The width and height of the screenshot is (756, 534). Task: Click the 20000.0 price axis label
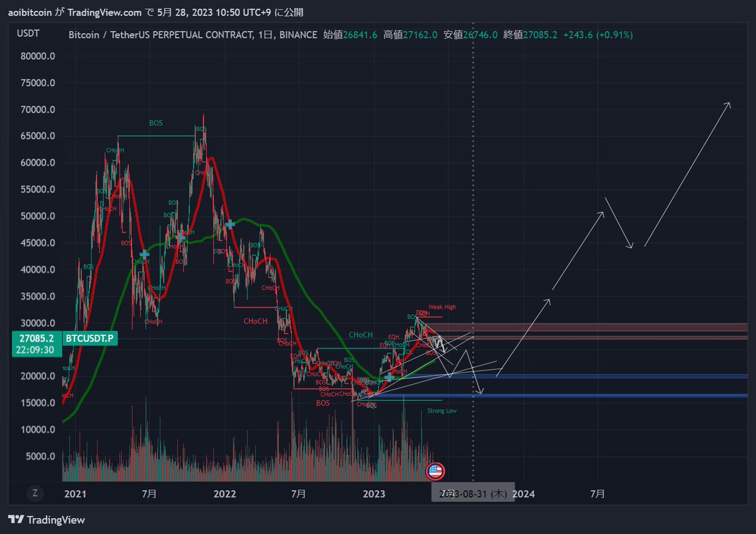(x=38, y=376)
